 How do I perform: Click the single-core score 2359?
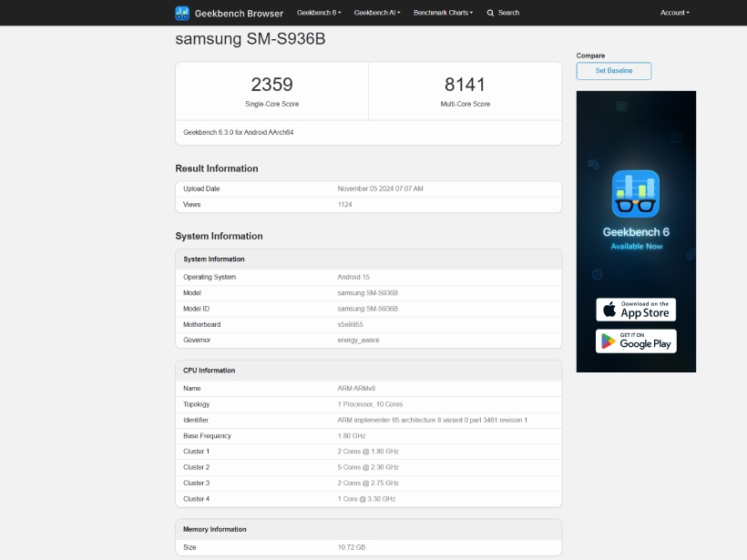point(271,85)
